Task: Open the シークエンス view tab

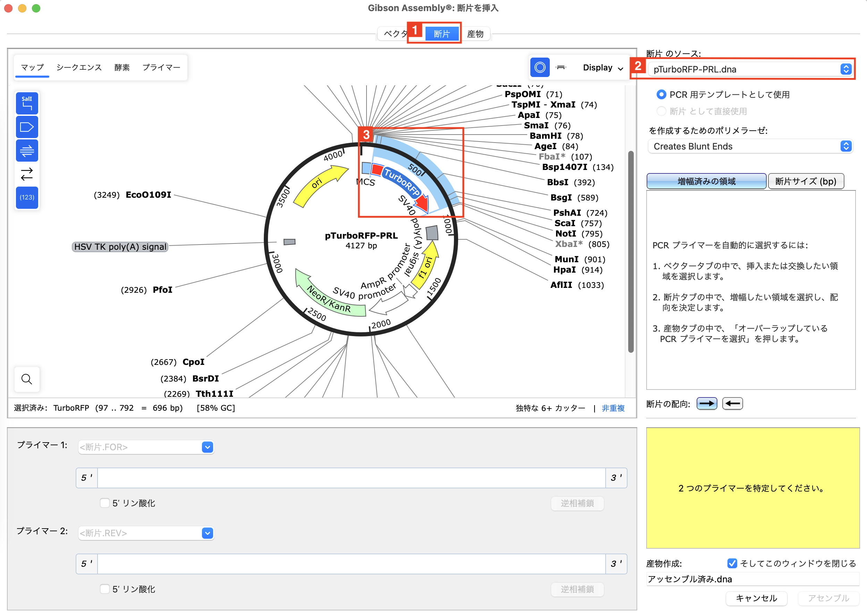Action: coord(79,68)
